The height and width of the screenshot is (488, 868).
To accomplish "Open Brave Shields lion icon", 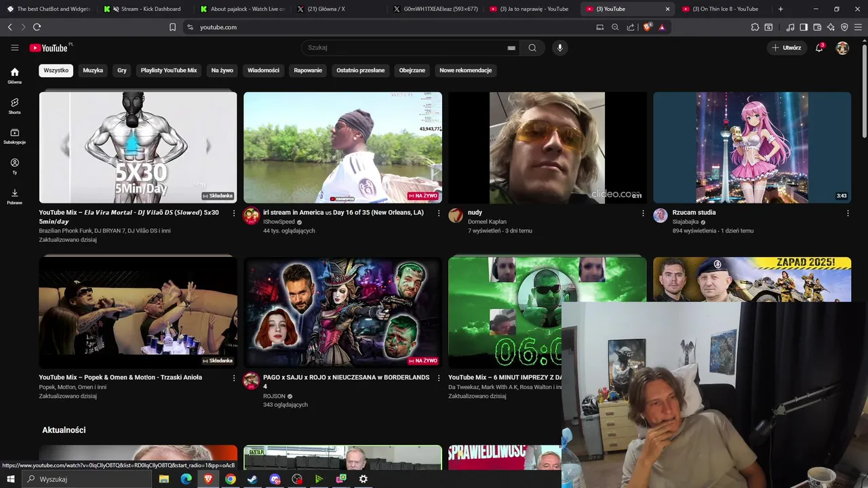I will [x=647, y=27].
